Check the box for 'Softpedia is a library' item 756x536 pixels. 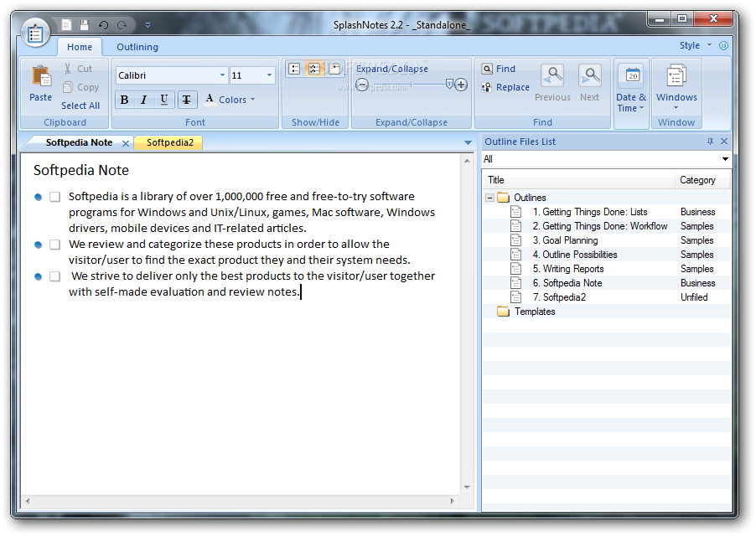(55, 197)
